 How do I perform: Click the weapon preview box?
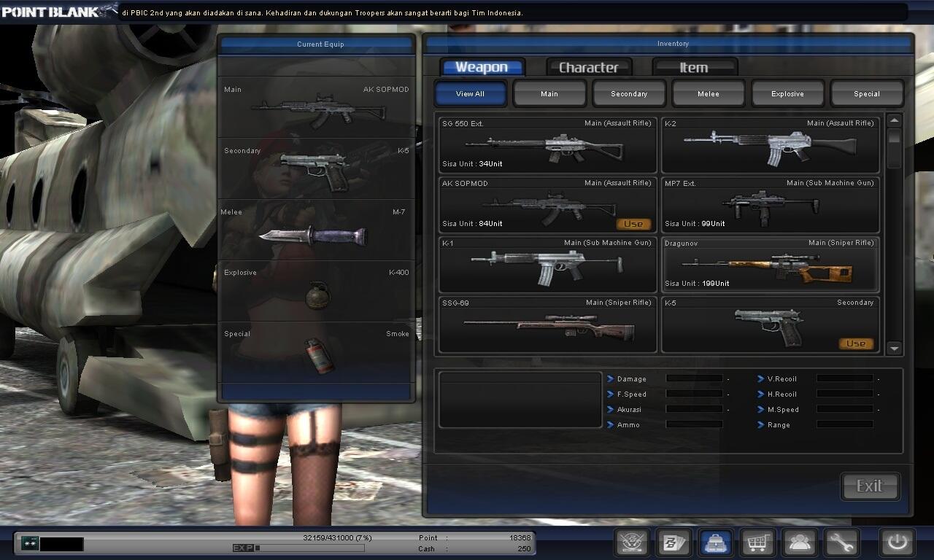coord(520,399)
